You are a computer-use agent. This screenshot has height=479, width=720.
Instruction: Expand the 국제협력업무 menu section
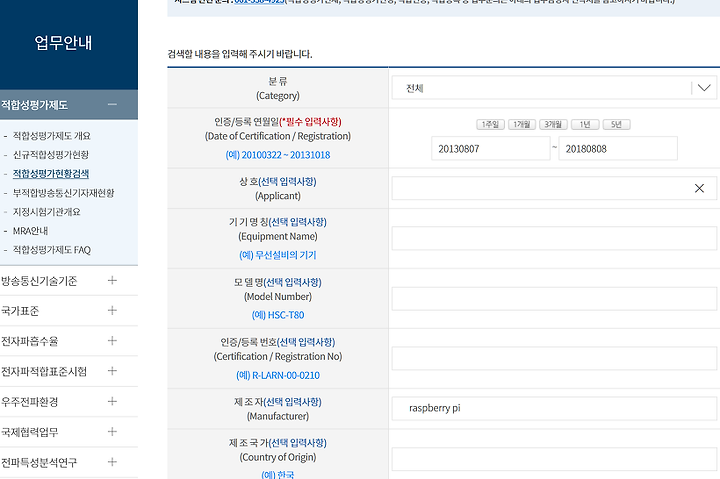[112, 432]
